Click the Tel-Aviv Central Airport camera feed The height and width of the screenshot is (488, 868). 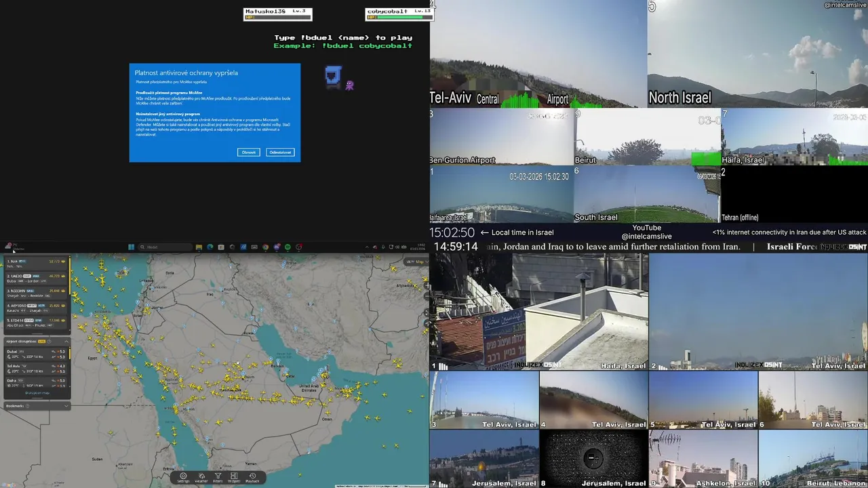pyautogui.click(x=538, y=54)
